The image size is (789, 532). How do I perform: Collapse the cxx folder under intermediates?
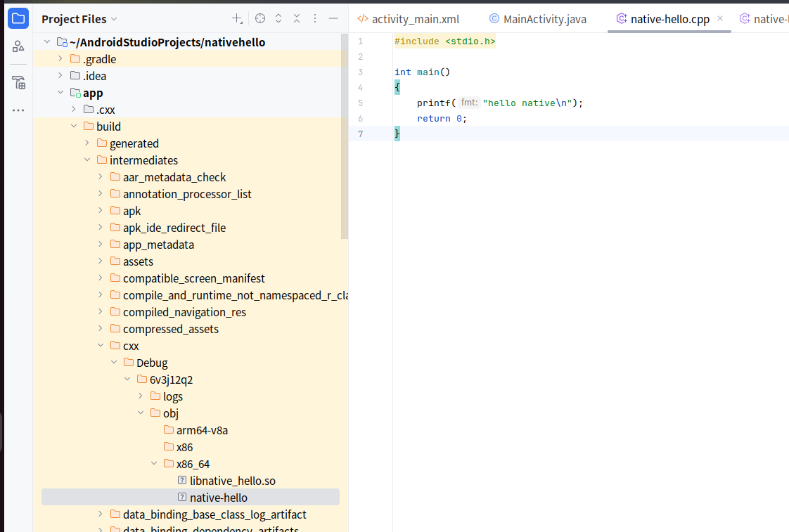coord(101,346)
